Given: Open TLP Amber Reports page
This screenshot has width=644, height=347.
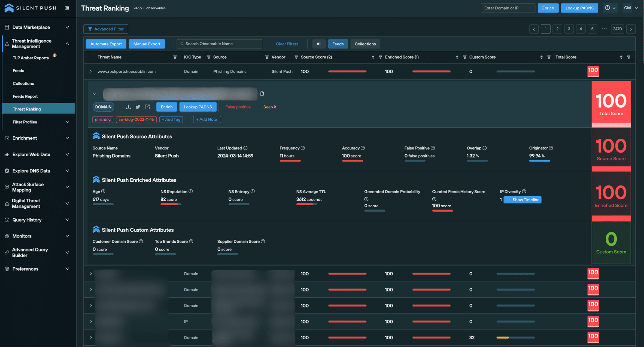Looking at the screenshot, I should pos(31,58).
